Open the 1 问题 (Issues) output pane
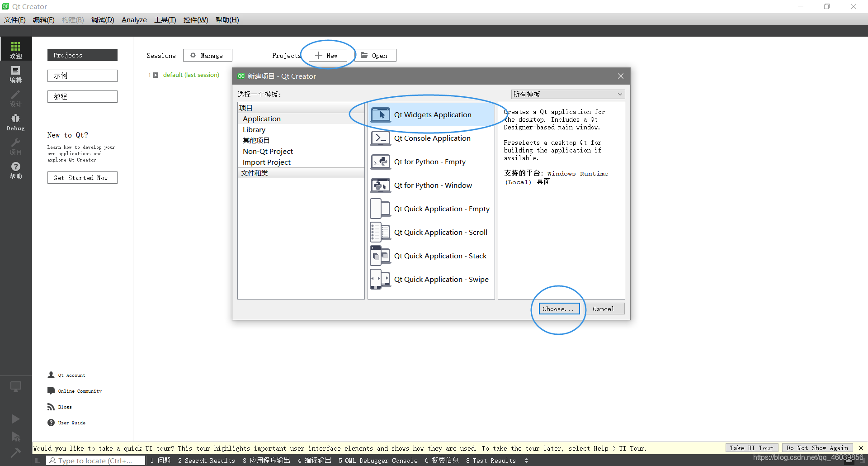This screenshot has width=868, height=466. (x=160, y=461)
